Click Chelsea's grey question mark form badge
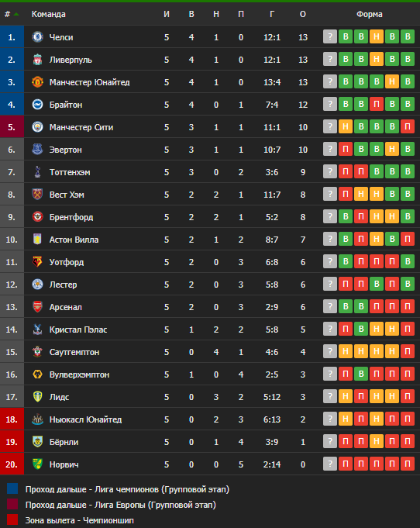Viewport: 420px width, 528px height. pyautogui.click(x=330, y=36)
